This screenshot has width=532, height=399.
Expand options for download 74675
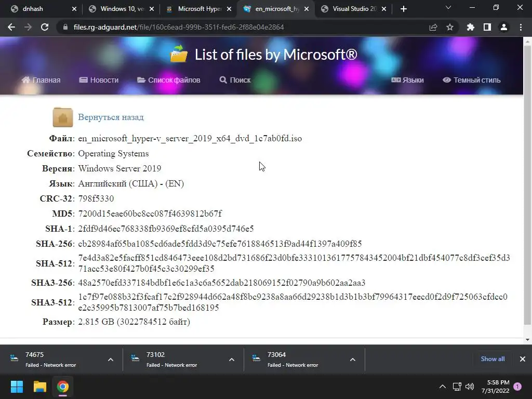click(111, 360)
